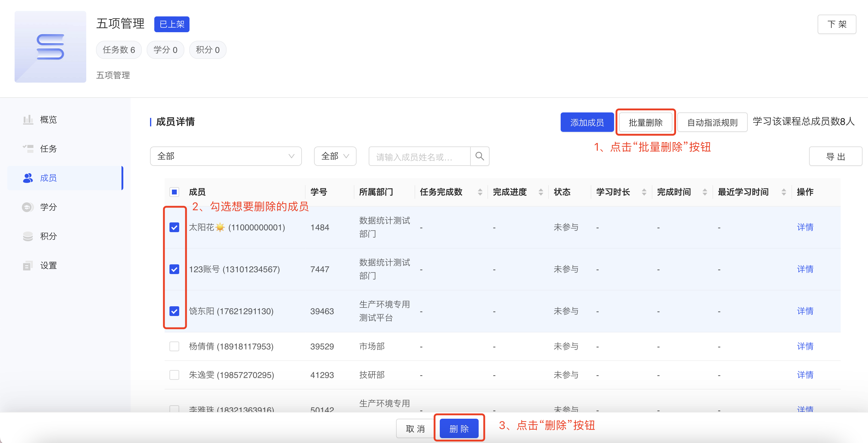Uncheck the 饶东阳 member checkbox

174,311
